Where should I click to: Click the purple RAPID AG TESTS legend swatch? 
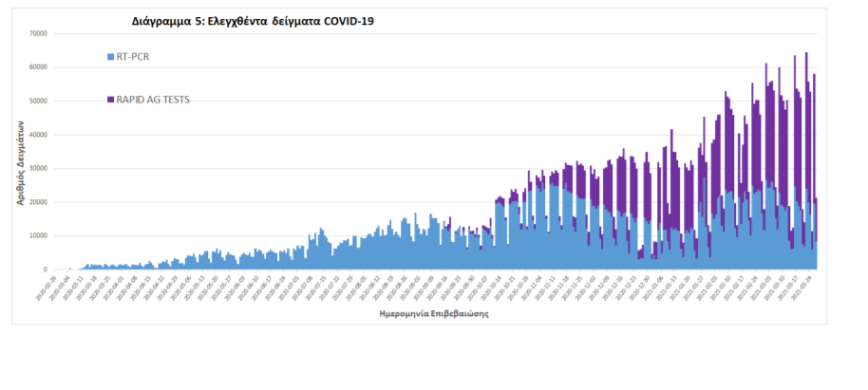[110, 99]
